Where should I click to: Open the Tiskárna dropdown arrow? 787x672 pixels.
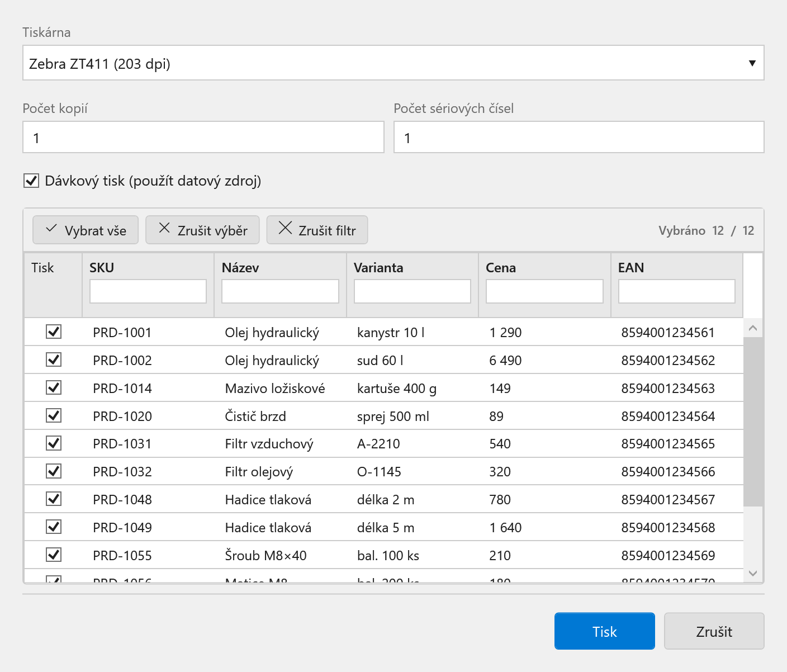752,63
